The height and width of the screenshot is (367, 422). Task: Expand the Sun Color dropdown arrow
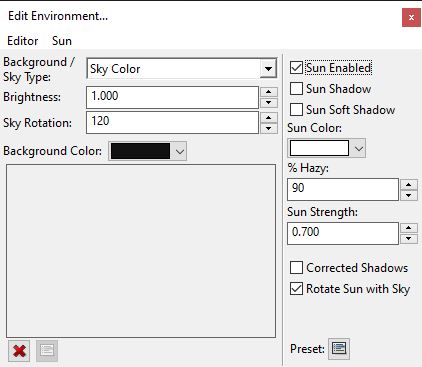pyautogui.click(x=359, y=148)
